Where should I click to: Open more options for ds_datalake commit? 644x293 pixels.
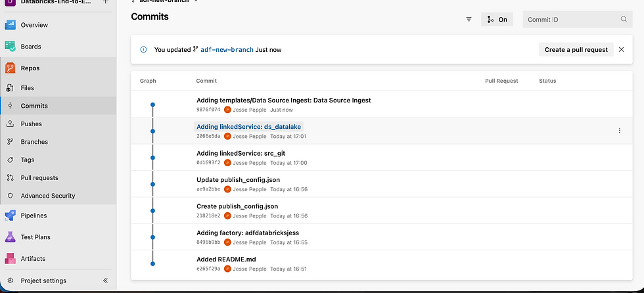[x=619, y=131]
